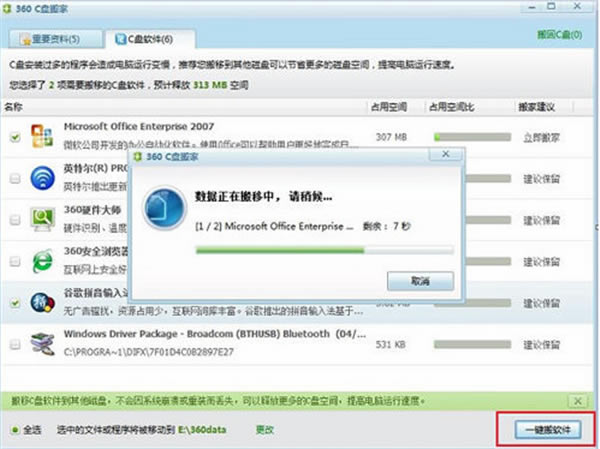
Task: Click 取消 to cancel the move
Action: tap(420, 281)
